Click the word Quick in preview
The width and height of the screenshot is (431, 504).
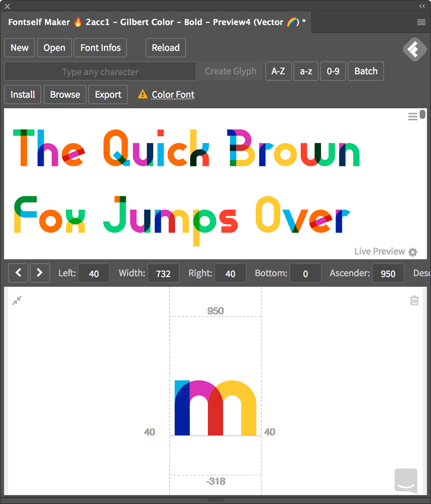tap(156, 148)
